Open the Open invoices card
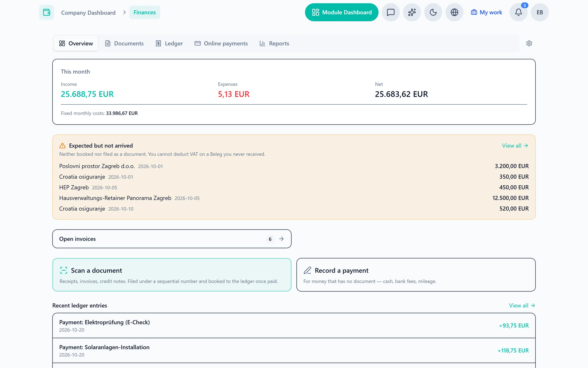 [x=172, y=239]
